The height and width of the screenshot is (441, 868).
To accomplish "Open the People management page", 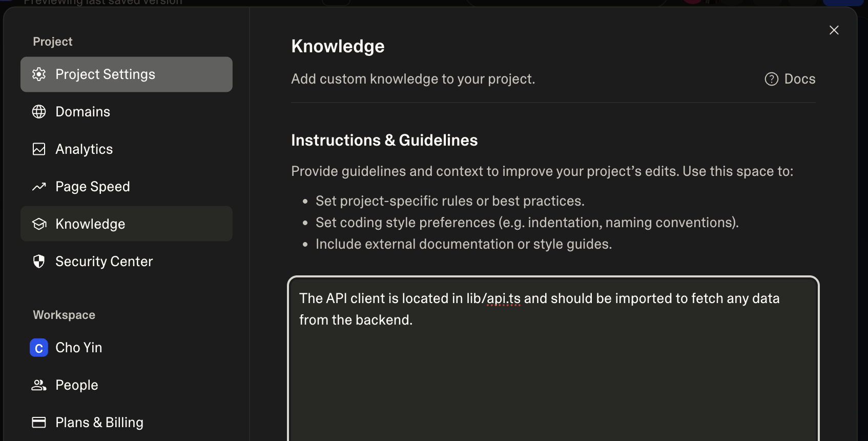I will coord(76,385).
